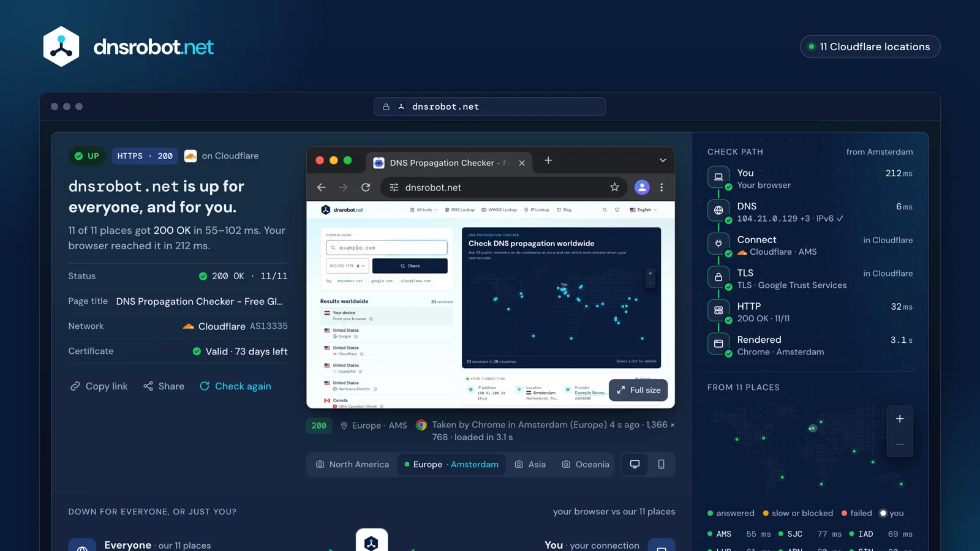
Task: Select the Europe · Amsterdam tab
Action: tap(451, 464)
